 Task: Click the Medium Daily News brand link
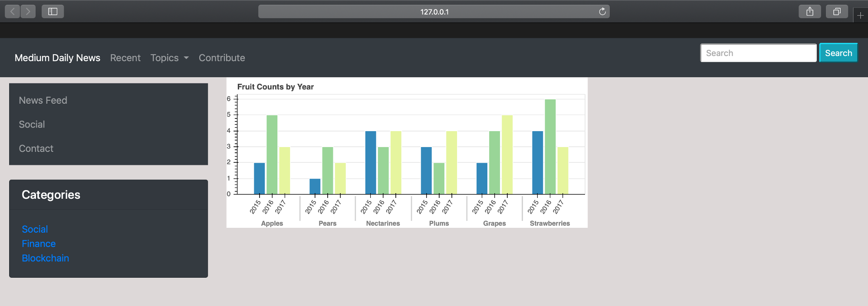57,58
